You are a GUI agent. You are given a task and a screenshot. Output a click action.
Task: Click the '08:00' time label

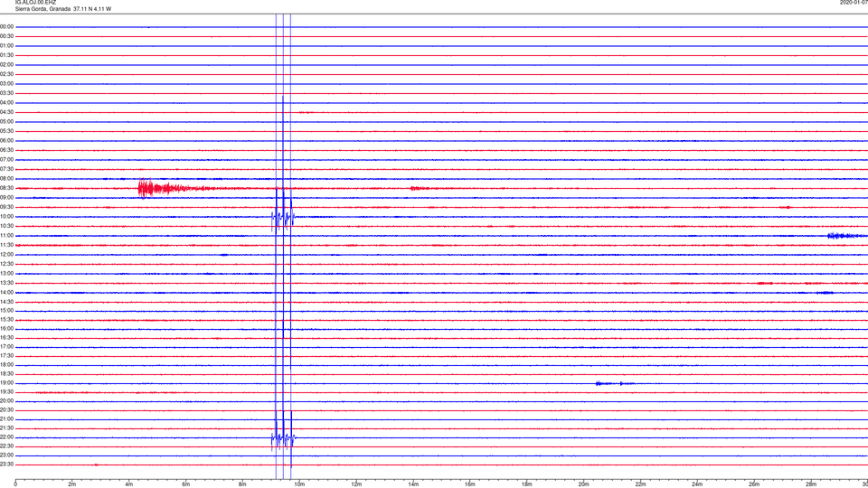6,179
